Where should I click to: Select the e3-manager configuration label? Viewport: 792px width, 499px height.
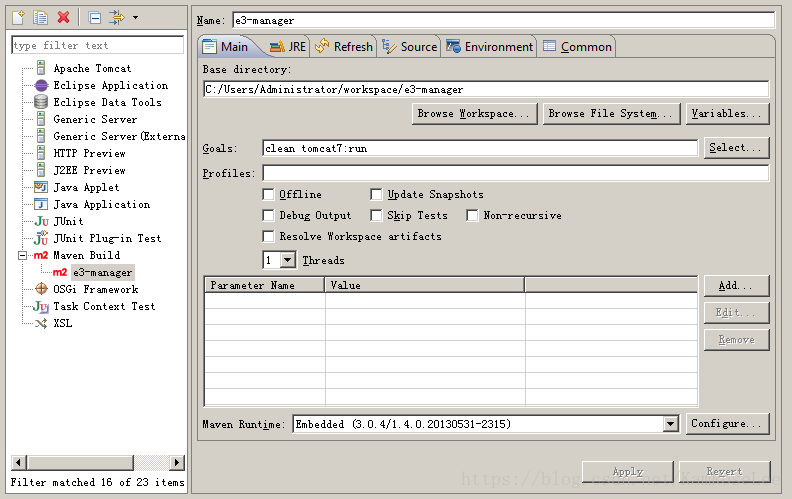pyautogui.click(x=103, y=272)
